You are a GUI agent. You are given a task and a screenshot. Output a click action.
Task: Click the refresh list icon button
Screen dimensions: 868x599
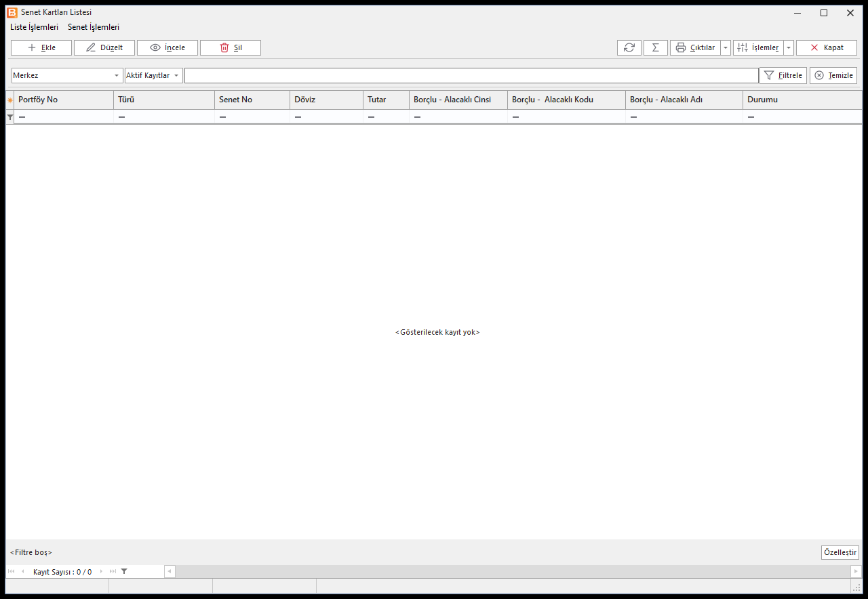pos(629,47)
